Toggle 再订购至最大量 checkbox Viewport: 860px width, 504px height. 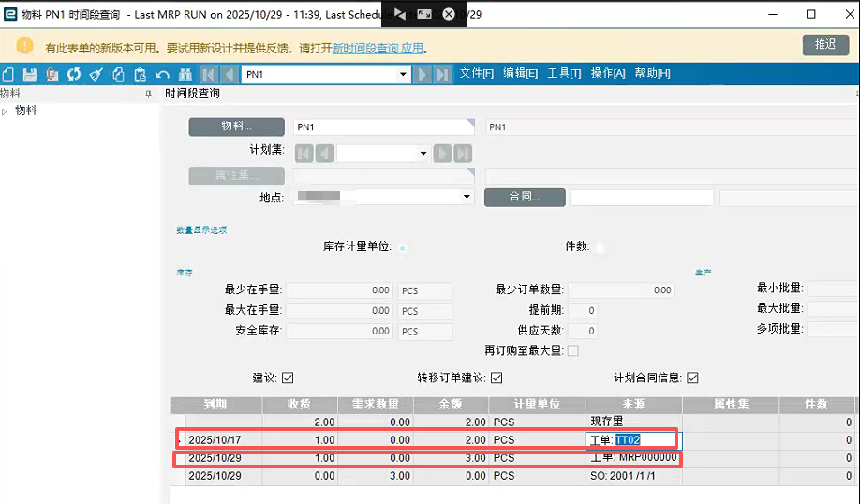pyautogui.click(x=573, y=350)
